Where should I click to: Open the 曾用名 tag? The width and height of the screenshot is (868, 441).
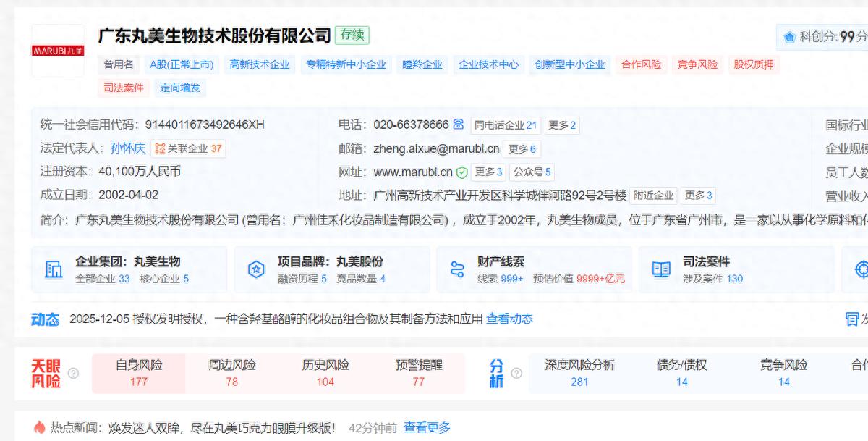point(119,64)
